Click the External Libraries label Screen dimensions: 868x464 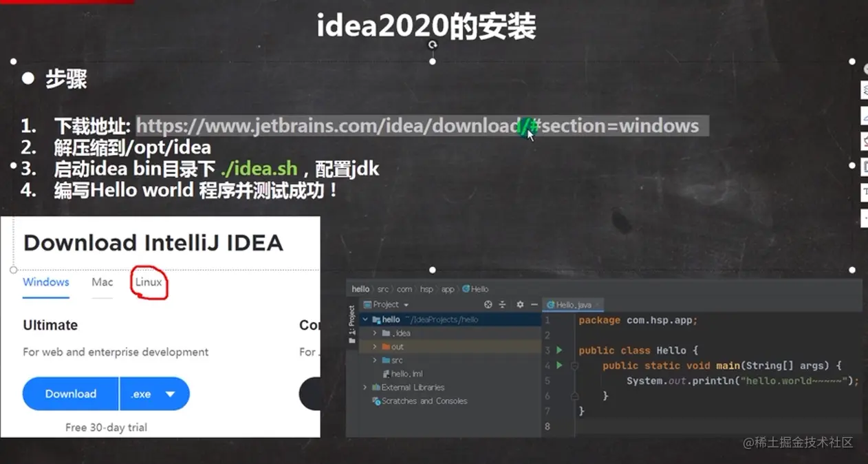tap(413, 388)
